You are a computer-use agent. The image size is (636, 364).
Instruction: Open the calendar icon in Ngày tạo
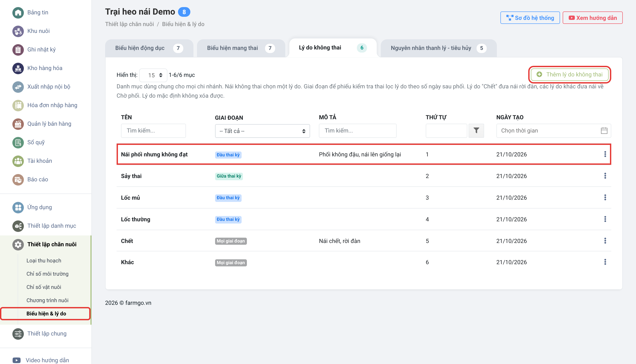(604, 131)
